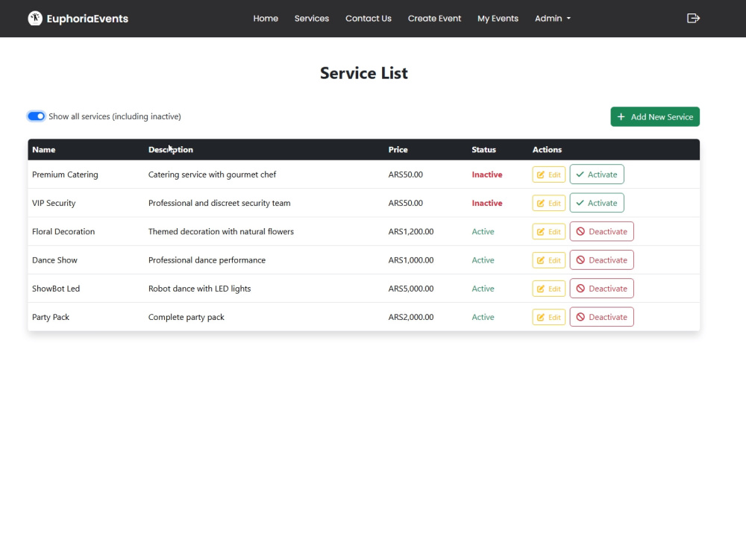This screenshot has width=746, height=560.
Task: Select the VIP Security name cell
Action: (54, 203)
